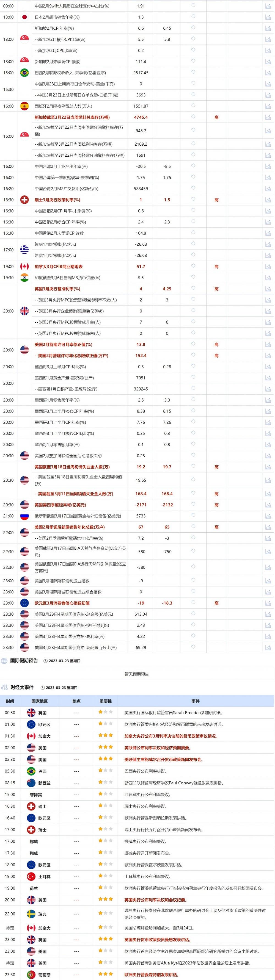The height and width of the screenshot is (980, 275).
Task: Click Russia flag beside 俄罗斯黄金与外汇储备
Action: [24, 516]
